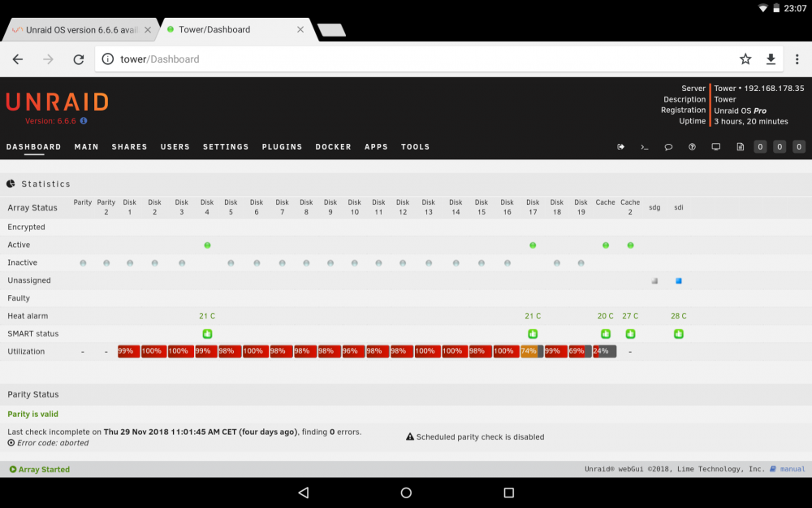Click the Statistics pie chart icon
This screenshot has height=508, width=812.
click(x=11, y=184)
